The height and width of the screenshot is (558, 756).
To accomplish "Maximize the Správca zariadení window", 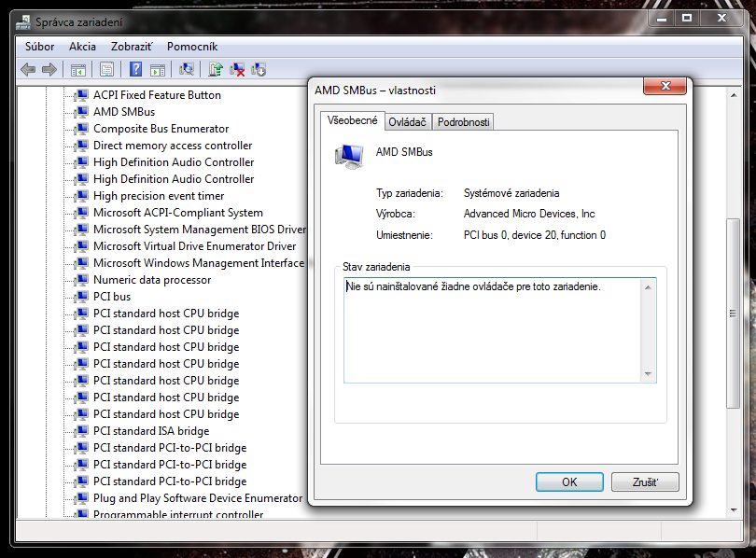I will click(x=687, y=18).
